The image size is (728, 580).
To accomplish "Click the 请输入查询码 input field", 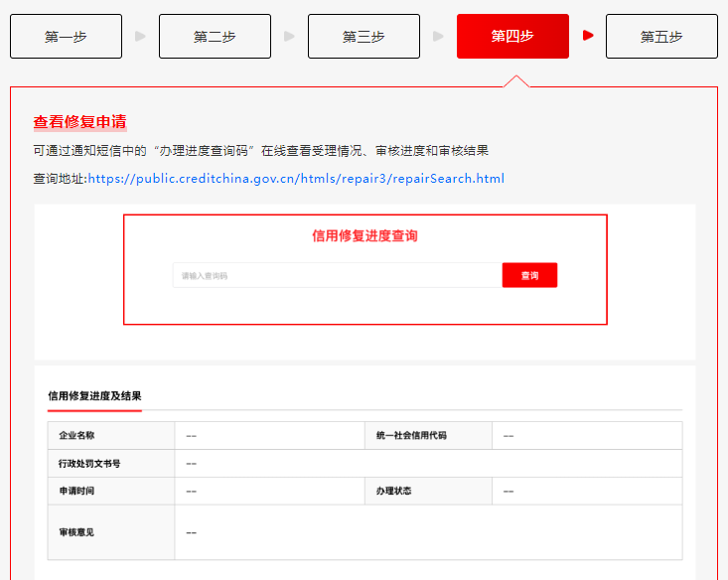I will tap(337, 275).
